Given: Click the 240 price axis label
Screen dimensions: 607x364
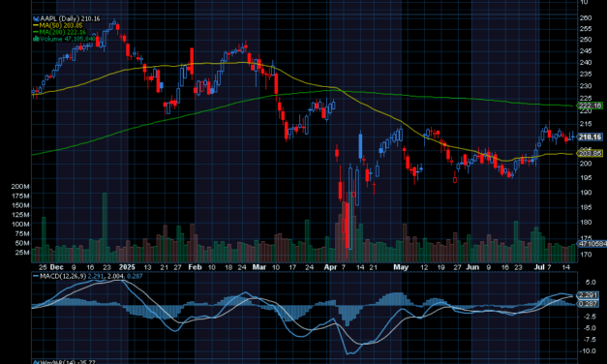Looking at the screenshot, I should click(x=586, y=62).
